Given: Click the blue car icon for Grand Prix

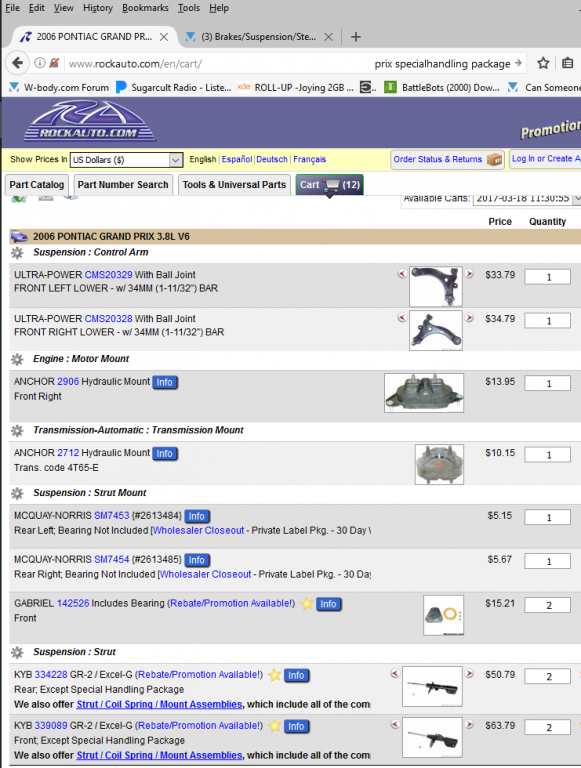Looking at the screenshot, I should coord(19,237).
